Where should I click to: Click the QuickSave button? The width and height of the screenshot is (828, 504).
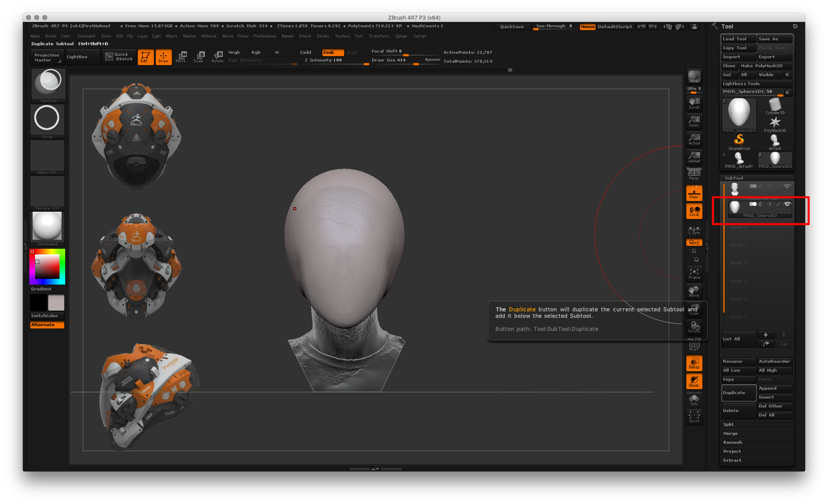click(512, 27)
